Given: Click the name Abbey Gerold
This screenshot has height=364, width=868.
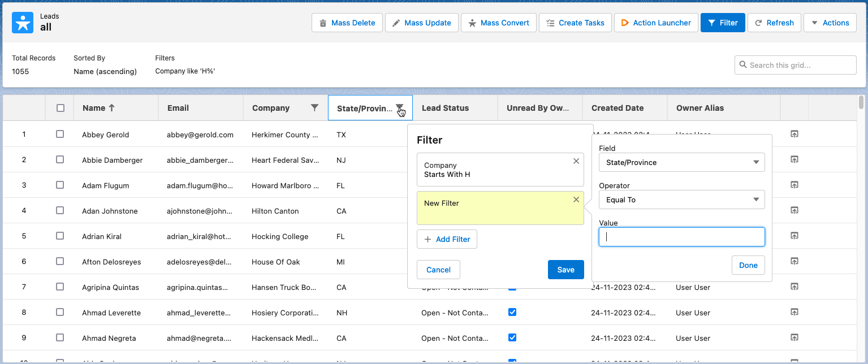Looking at the screenshot, I should 106,135.
